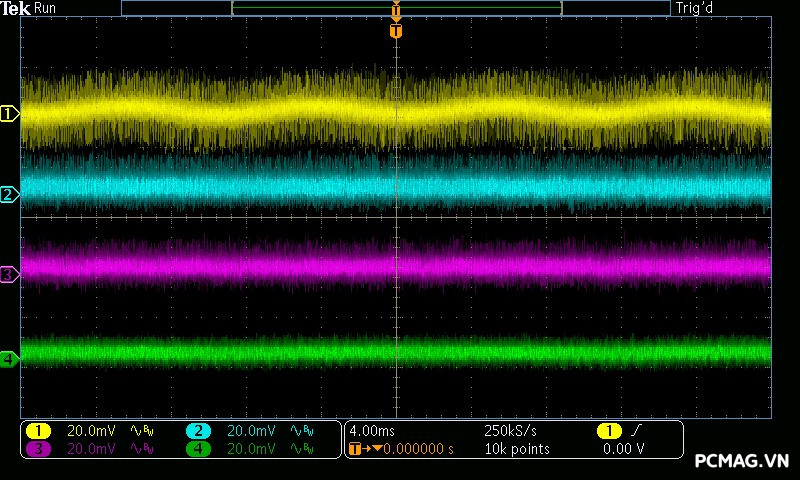Click the yellow channel 1 ground marker
Viewport: 800px width, 480px height.
9,114
